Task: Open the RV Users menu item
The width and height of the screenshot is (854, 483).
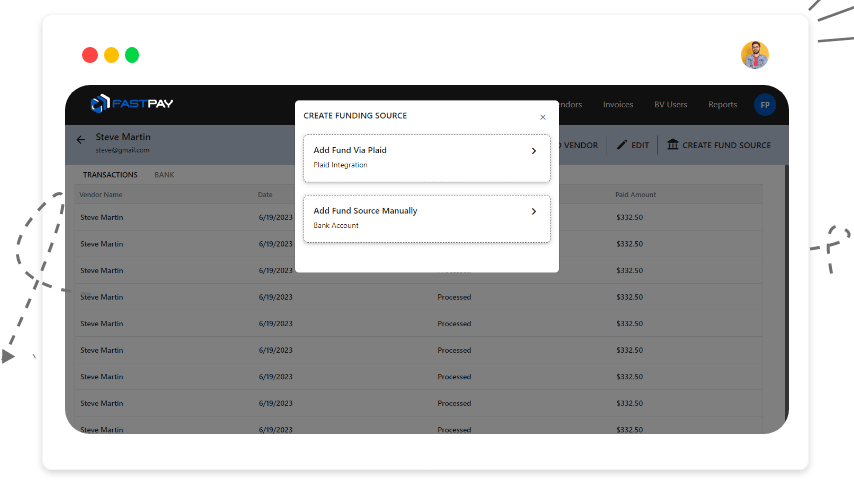Action: pyautogui.click(x=670, y=105)
